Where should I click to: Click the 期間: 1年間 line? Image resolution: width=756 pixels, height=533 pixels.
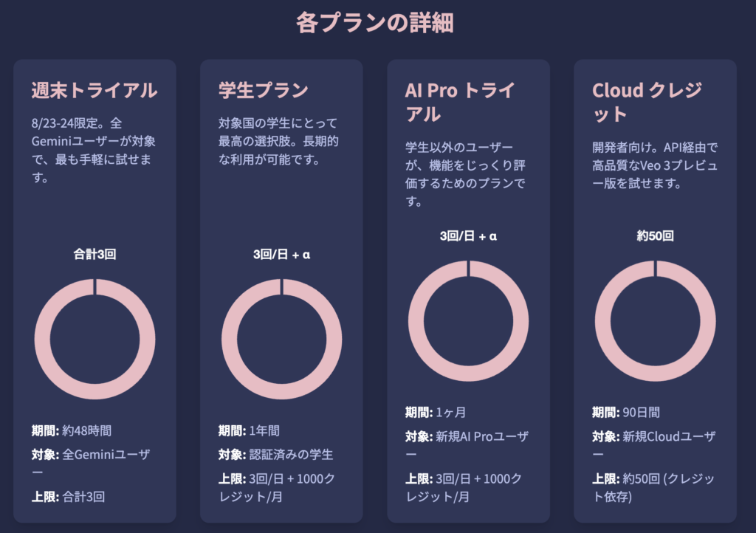click(249, 430)
